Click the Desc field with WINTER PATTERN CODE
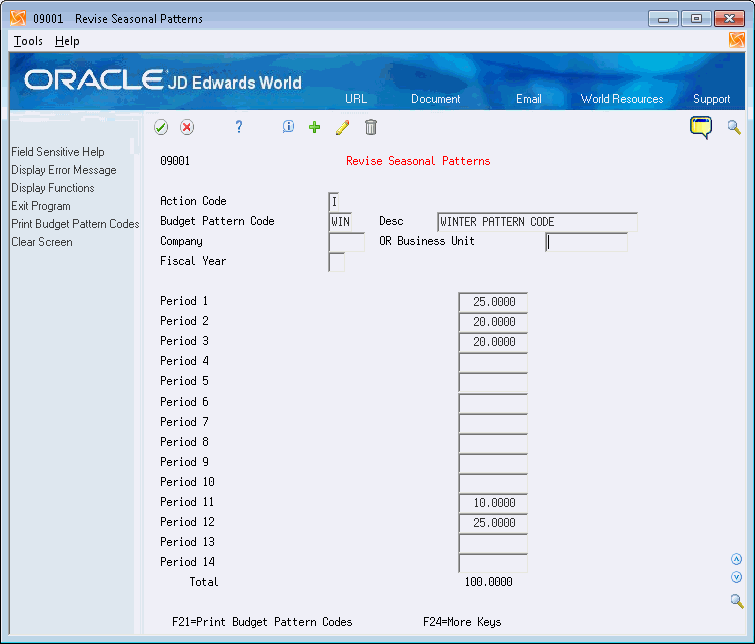 tap(537, 222)
